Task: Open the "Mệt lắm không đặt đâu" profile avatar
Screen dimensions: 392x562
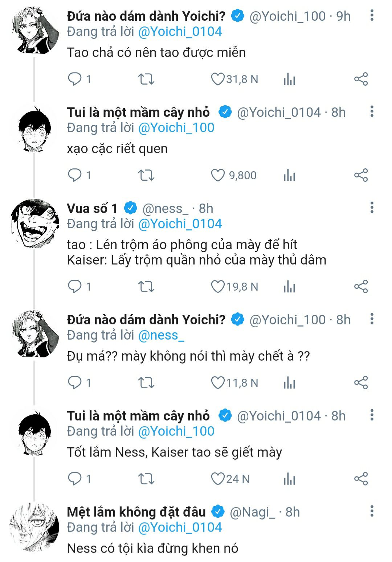Action: [35, 527]
